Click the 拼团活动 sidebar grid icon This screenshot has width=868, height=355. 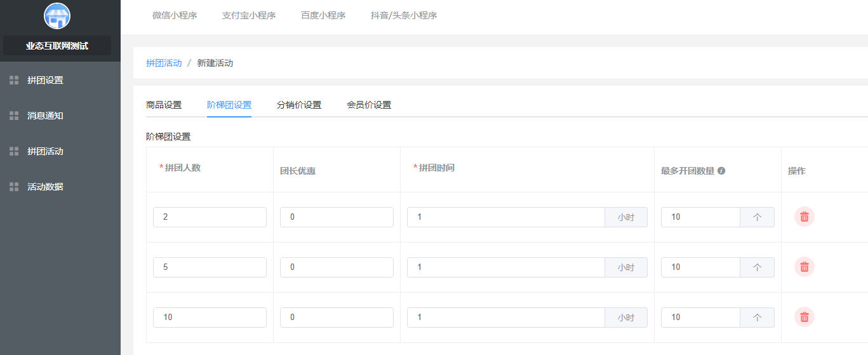(14, 151)
